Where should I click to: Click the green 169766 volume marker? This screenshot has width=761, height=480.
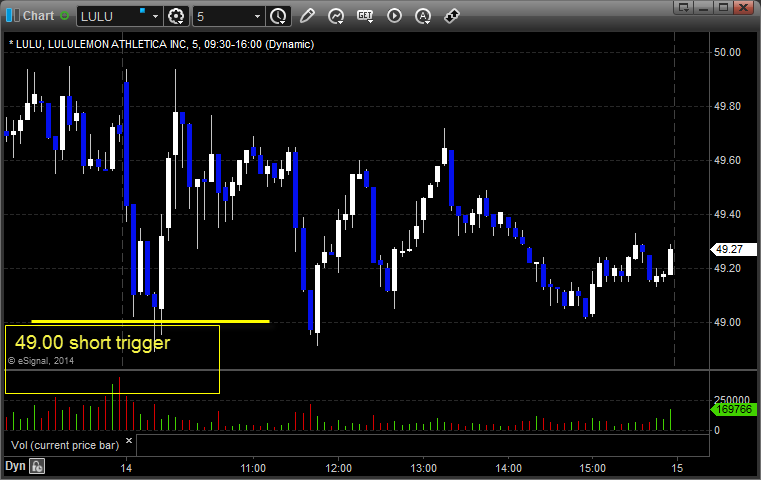pos(734,409)
